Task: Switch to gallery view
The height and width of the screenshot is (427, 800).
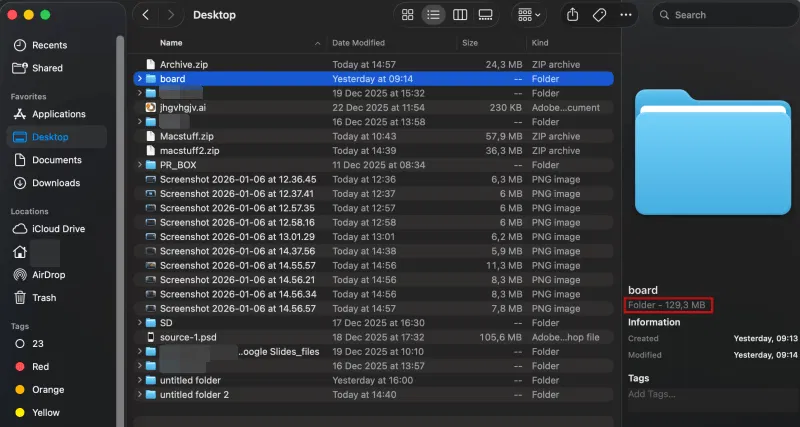Action: point(485,15)
